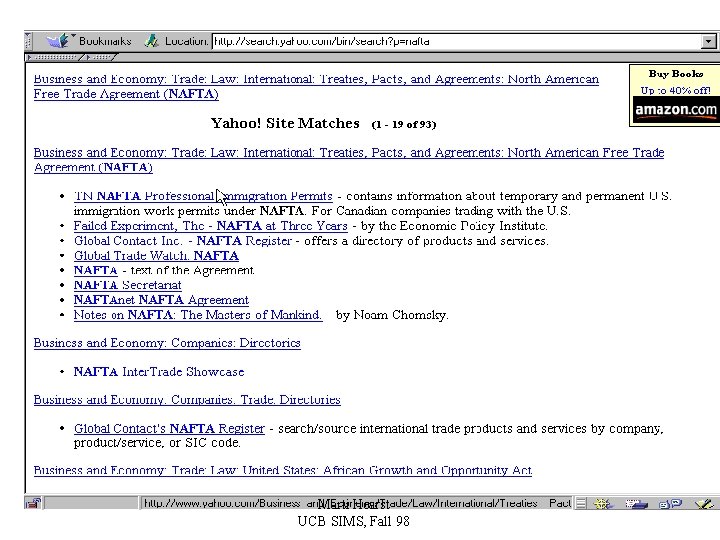Collapse the Location toolbar using its grip
The height and width of the screenshot is (540, 720).
click(28, 41)
